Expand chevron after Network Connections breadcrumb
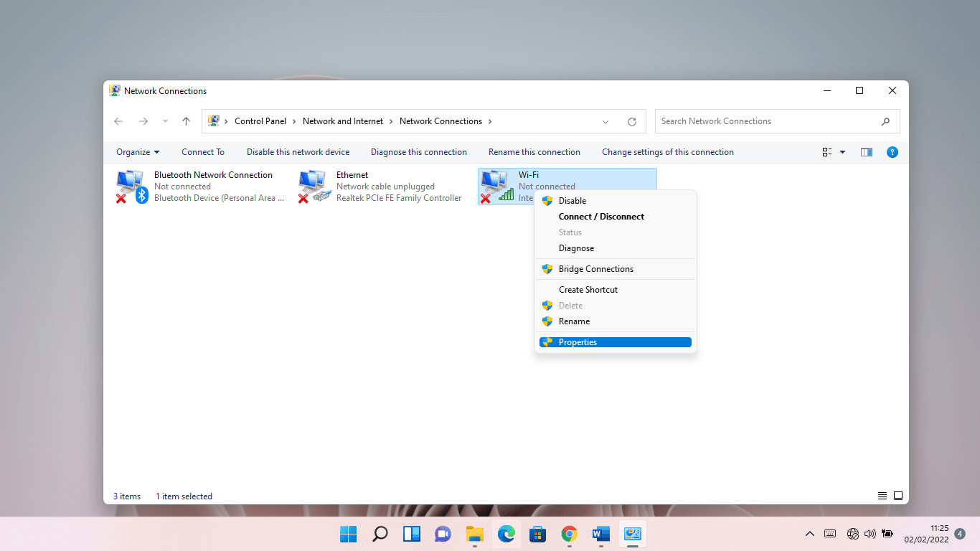Image resolution: width=980 pixels, height=551 pixels. (490, 121)
